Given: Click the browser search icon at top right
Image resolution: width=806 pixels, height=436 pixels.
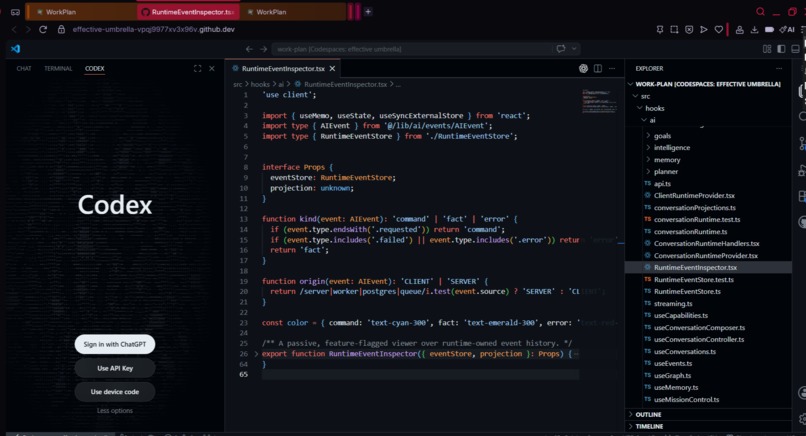Looking at the screenshot, I should click(760, 11).
